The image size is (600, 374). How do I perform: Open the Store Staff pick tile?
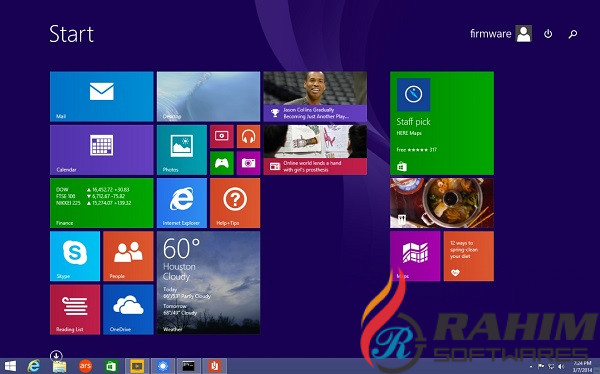[442, 123]
